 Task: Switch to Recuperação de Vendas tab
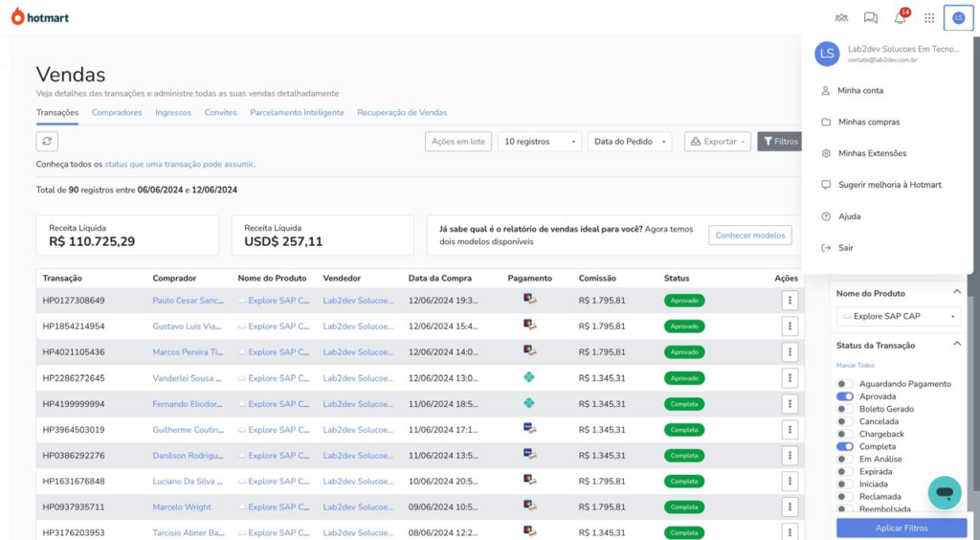[x=402, y=113]
